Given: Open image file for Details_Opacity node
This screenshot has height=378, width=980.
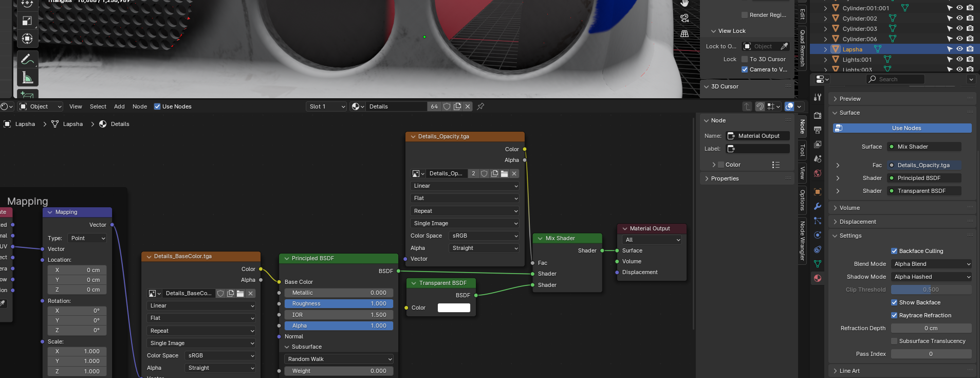Looking at the screenshot, I should (x=504, y=174).
